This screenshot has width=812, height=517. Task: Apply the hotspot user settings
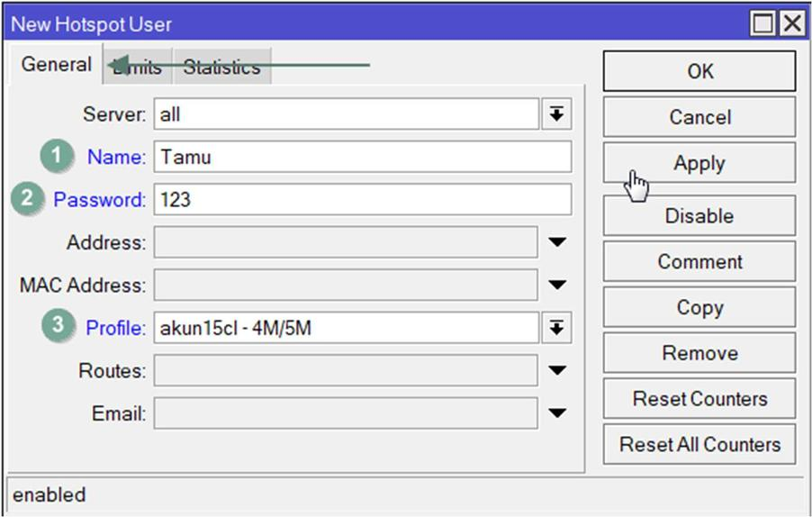click(699, 163)
